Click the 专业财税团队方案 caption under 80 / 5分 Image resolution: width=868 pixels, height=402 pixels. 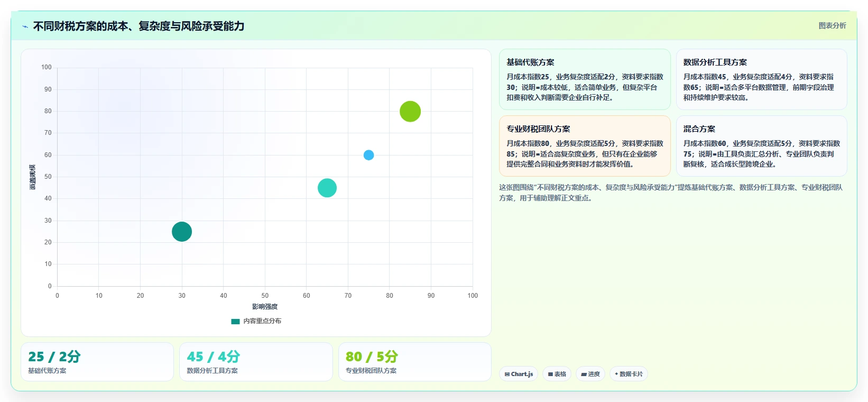click(371, 371)
